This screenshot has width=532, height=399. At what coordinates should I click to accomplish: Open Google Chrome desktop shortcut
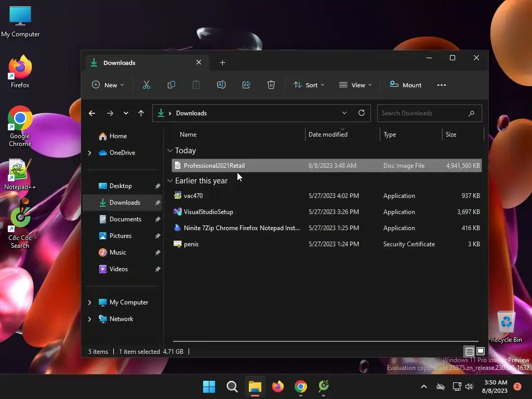[x=20, y=126]
